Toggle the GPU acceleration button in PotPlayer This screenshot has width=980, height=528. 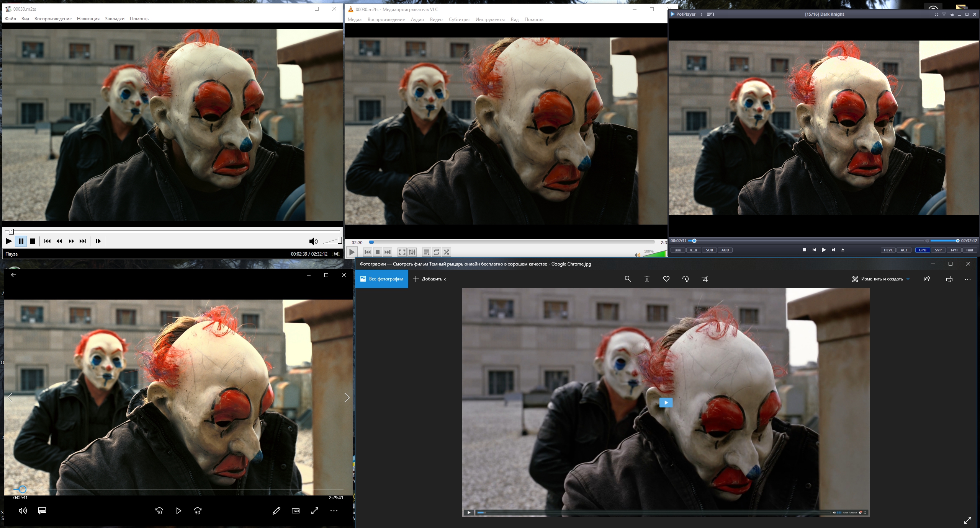923,250
